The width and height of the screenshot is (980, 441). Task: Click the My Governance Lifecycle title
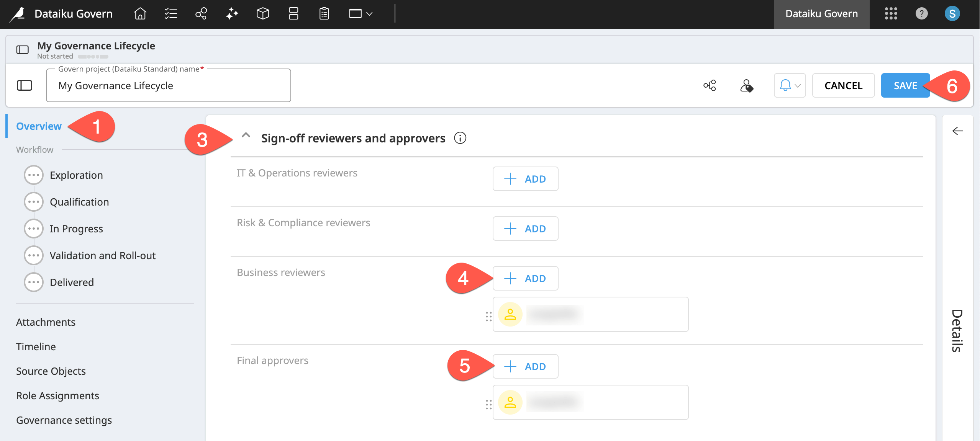click(96, 46)
